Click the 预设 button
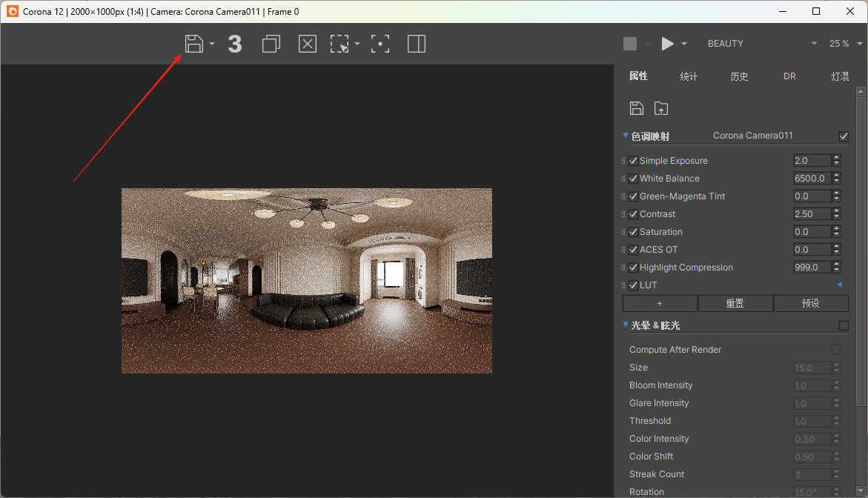 811,303
